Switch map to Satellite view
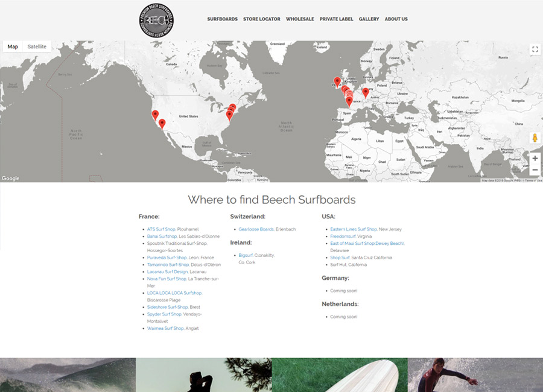Screen dimensions: 543x392 (37, 47)
